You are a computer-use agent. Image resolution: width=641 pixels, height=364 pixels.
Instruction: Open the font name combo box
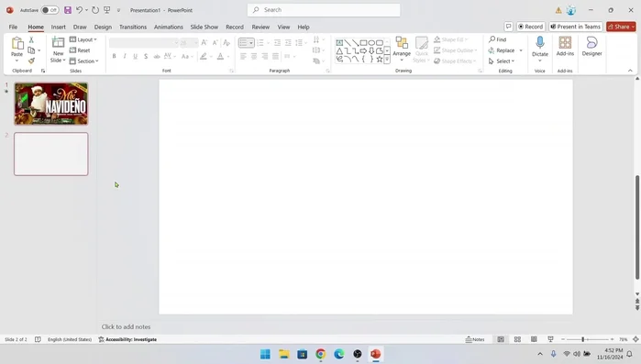(143, 42)
